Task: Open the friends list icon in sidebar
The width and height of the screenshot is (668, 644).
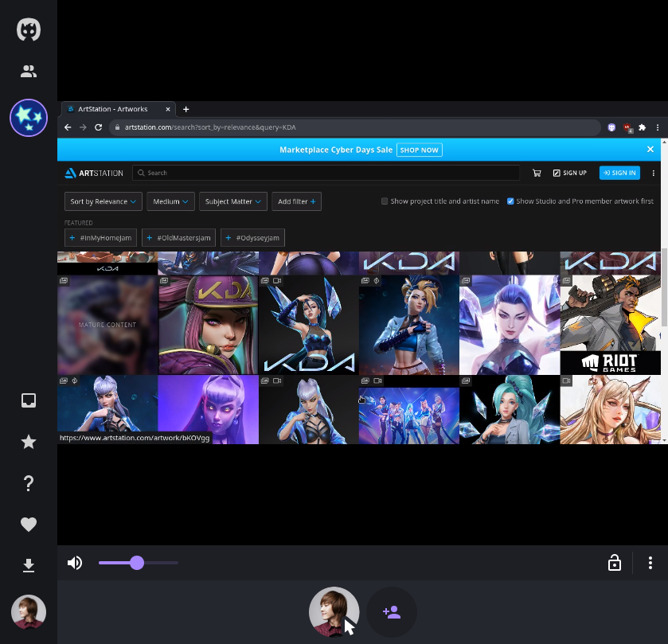Action: [x=29, y=71]
